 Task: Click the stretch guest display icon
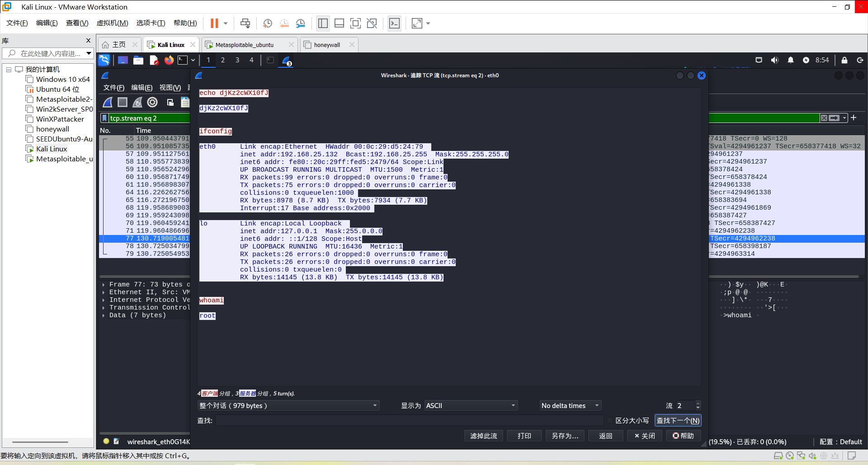[x=417, y=23]
